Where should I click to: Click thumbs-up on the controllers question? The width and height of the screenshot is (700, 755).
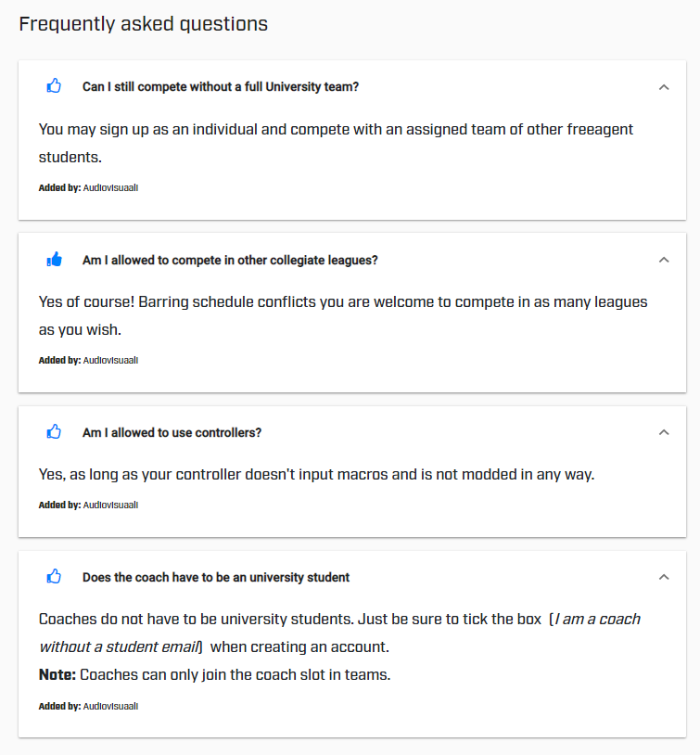[x=54, y=432]
